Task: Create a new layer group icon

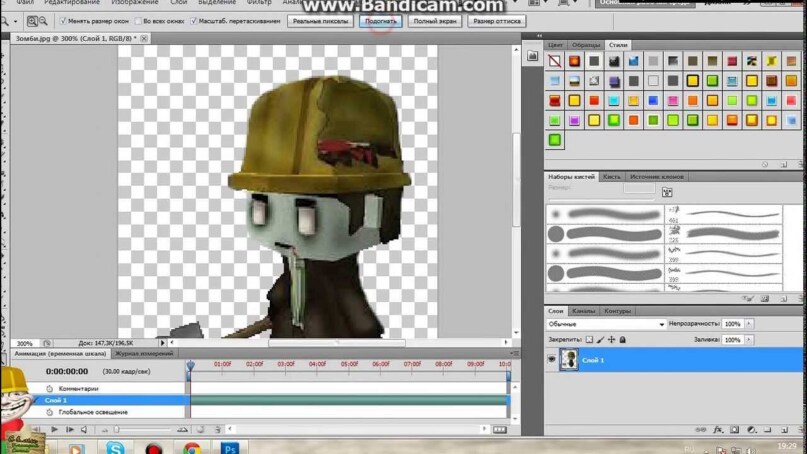Action: click(x=767, y=430)
